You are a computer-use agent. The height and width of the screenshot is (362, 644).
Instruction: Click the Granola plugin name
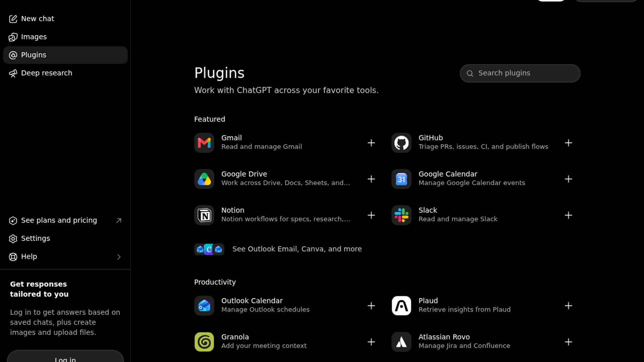coord(235,337)
